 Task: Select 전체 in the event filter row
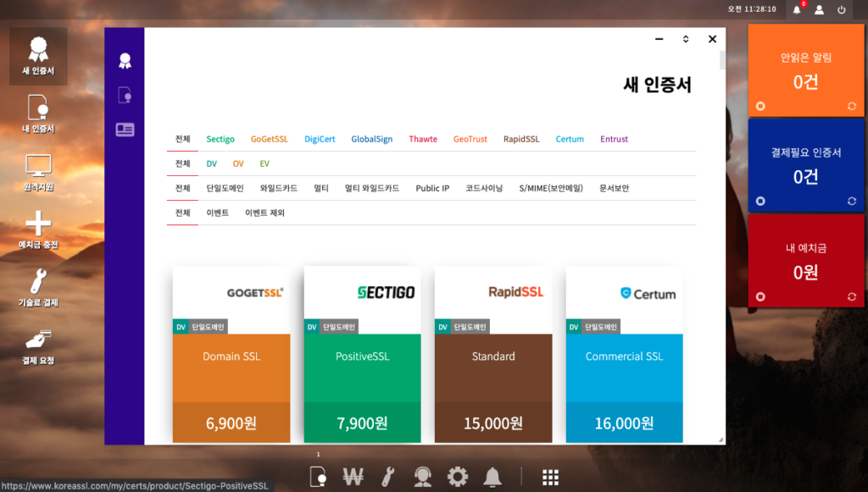pyautogui.click(x=183, y=213)
